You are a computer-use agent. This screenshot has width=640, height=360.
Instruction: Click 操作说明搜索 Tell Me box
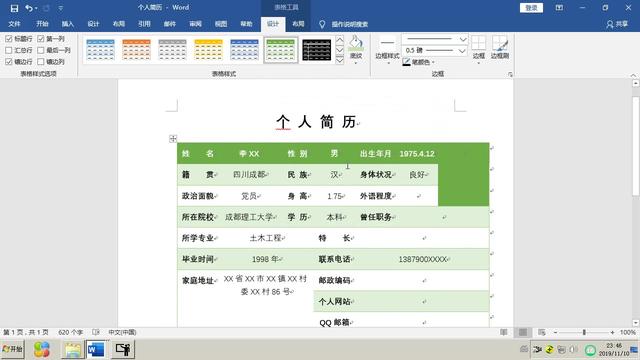click(x=350, y=24)
